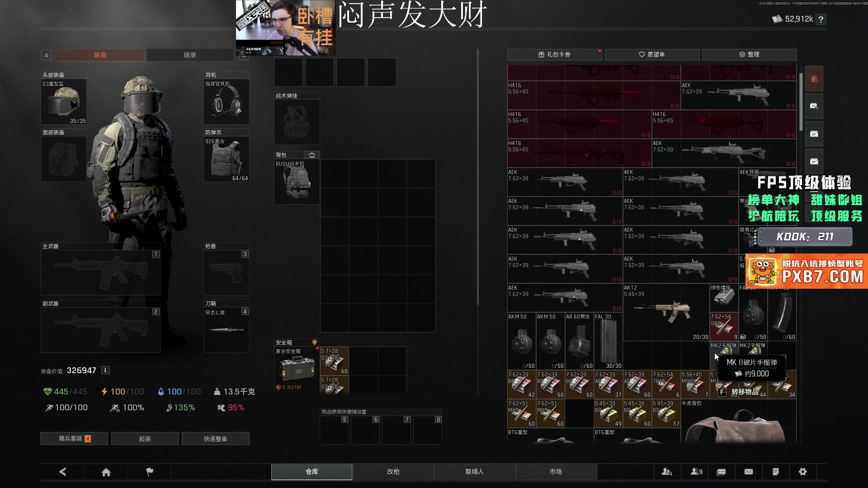
Task: Click the home icon in stash sidebar
Action: coord(814,79)
